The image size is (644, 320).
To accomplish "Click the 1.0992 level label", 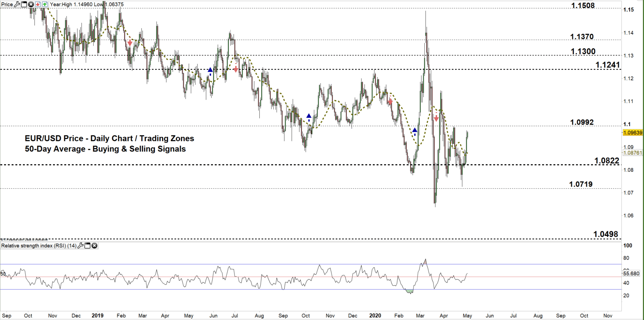I will pos(582,122).
